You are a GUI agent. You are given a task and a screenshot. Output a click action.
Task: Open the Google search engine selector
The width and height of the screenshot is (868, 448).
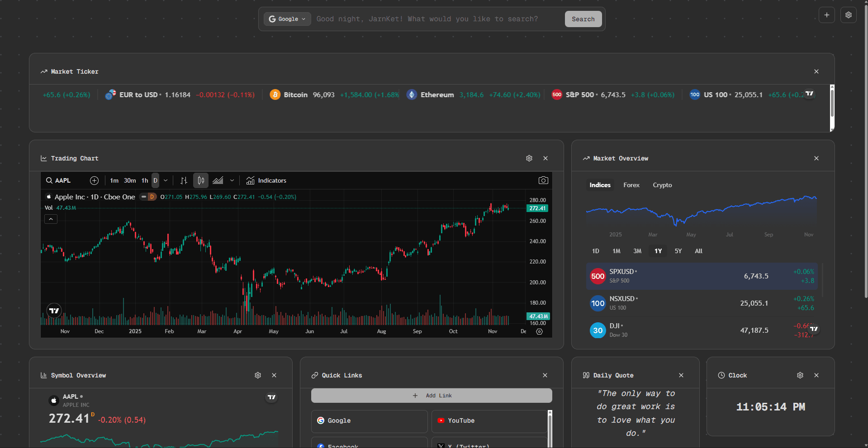[x=287, y=19]
